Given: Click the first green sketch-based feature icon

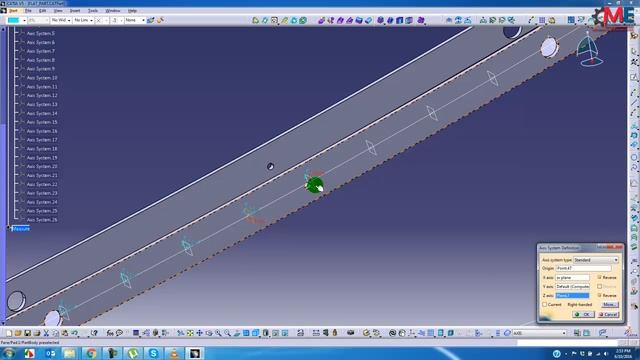Looking at the screenshot, I should [x=256, y=20].
